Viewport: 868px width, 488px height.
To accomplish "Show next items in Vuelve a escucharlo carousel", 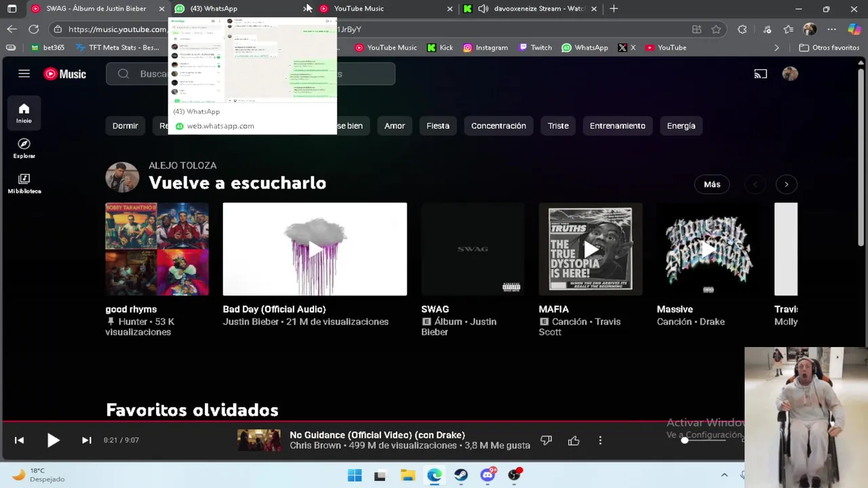I will pos(786,184).
